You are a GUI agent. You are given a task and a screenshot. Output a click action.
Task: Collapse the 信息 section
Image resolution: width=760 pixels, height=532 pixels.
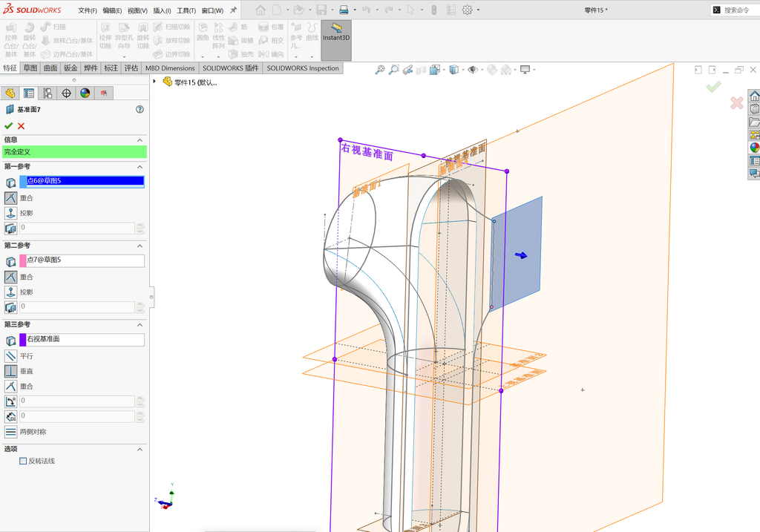140,140
